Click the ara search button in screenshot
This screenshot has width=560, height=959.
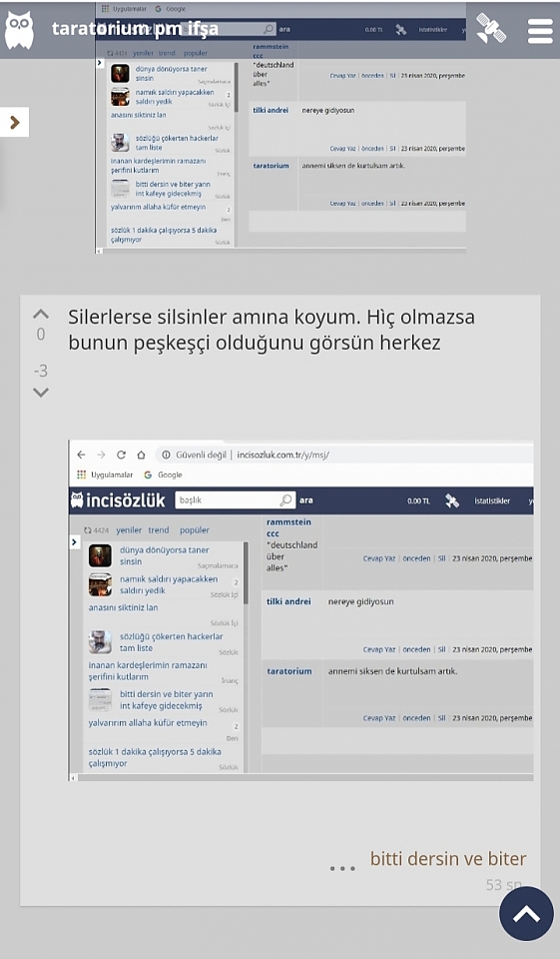[306, 500]
